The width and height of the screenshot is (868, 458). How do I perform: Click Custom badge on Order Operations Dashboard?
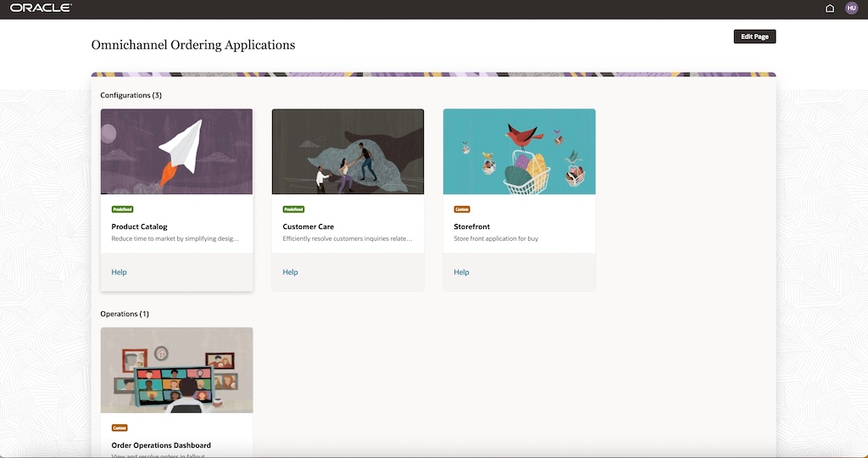120,428
